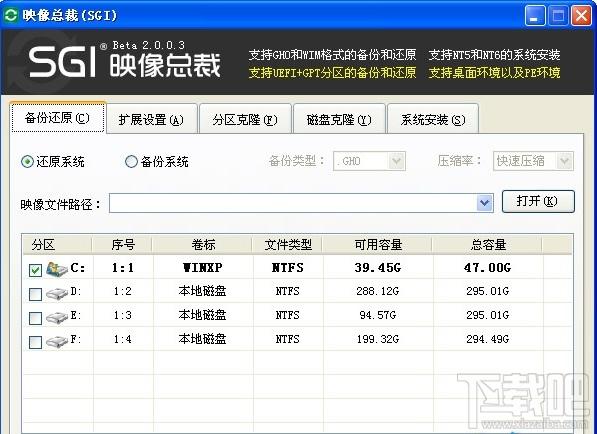Click the 打开(K) button
Viewport: 597px width, 434px height.
pyautogui.click(x=538, y=201)
